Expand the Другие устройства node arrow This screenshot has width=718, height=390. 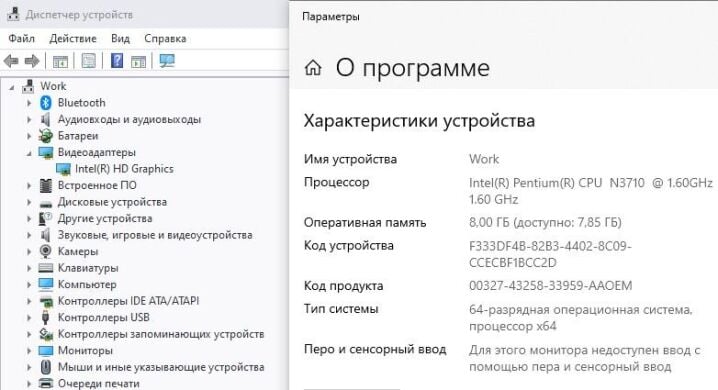point(29,218)
